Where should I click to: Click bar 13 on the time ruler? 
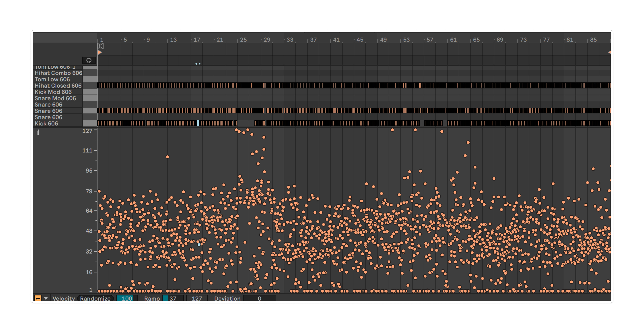click(x=173, y=40)
